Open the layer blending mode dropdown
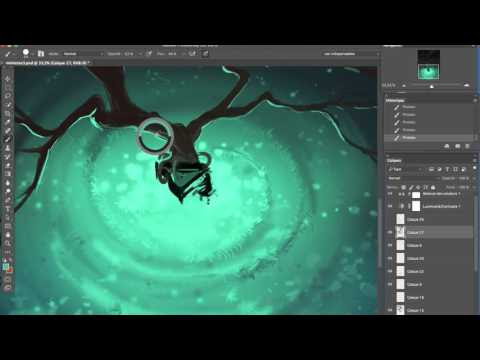 pos(413,178)
